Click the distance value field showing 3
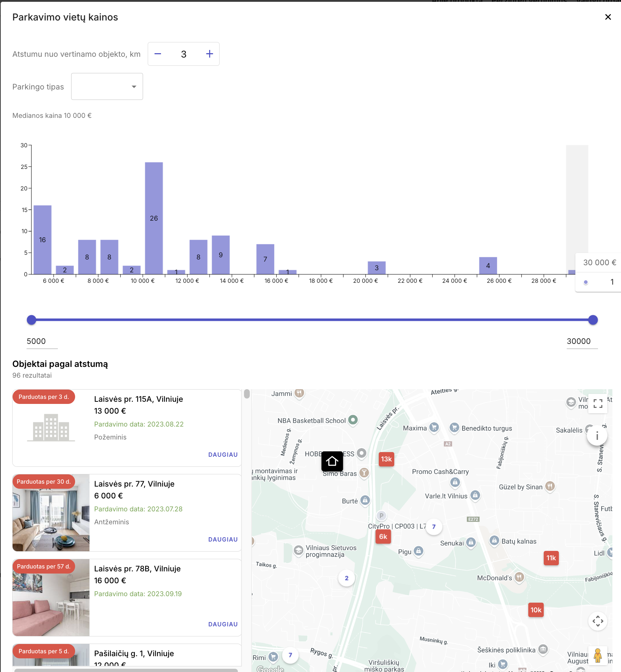621x672 pixels. tap(184, 54)
